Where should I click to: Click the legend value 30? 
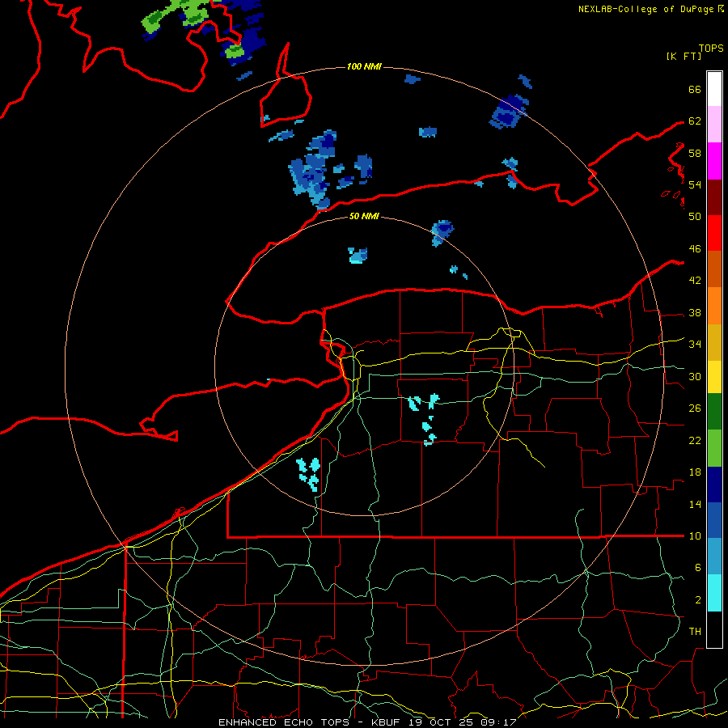tap(695, 376)
